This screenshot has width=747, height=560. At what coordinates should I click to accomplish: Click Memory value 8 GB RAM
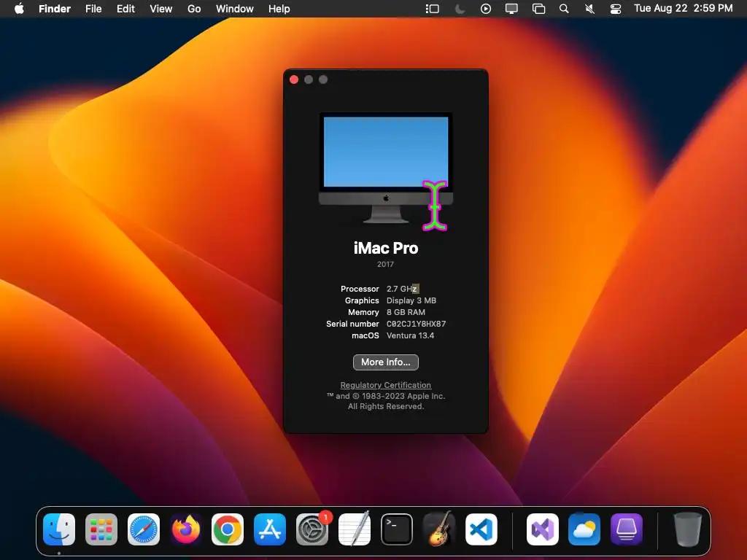pyautogui.click(x=406, y=312)
